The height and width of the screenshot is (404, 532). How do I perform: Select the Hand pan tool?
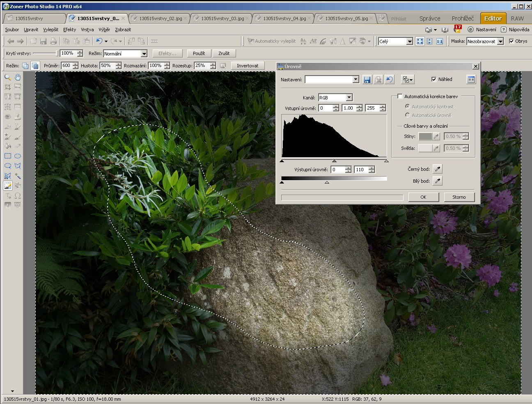point(18,77)
